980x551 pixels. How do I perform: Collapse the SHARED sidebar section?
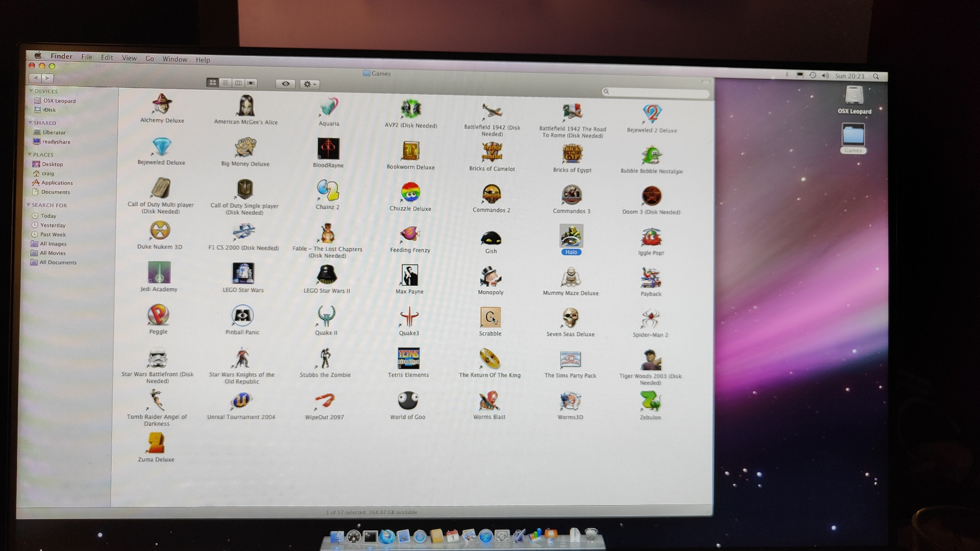coord(30,122)
